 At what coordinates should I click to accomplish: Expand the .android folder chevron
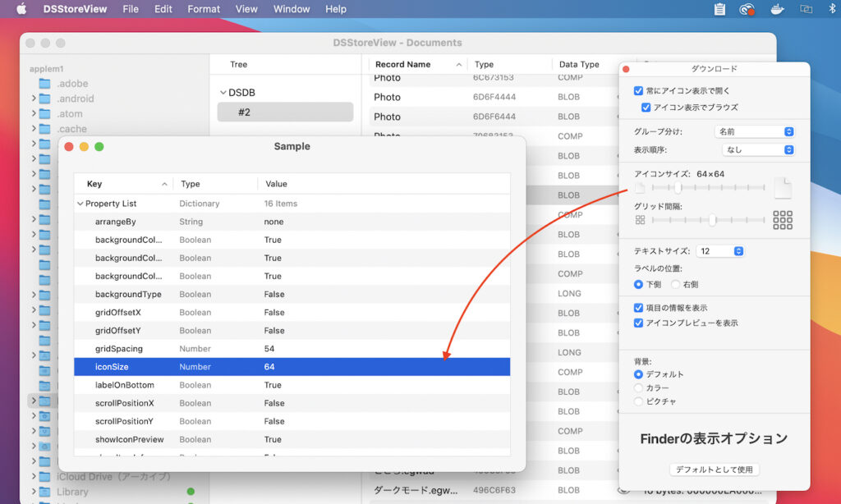[33, 99]
